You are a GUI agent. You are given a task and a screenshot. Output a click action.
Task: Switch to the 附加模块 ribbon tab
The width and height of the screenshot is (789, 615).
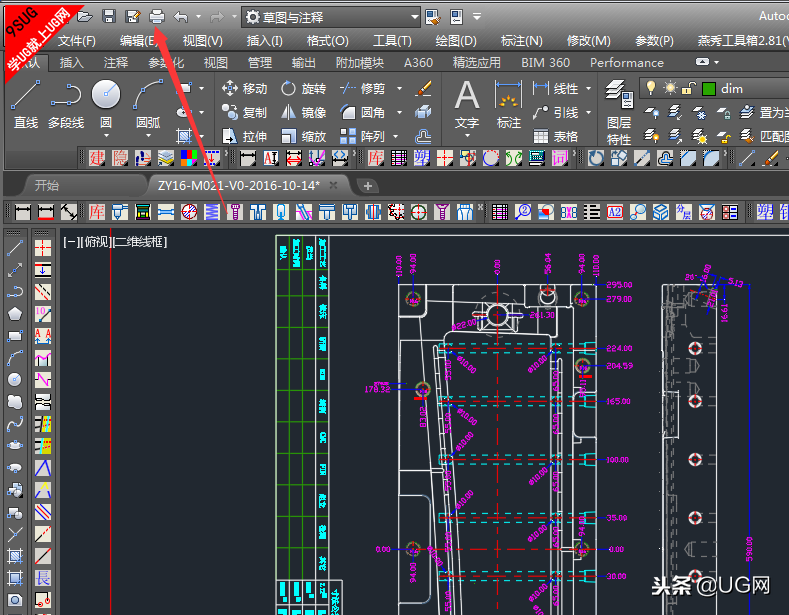(360, 62)
